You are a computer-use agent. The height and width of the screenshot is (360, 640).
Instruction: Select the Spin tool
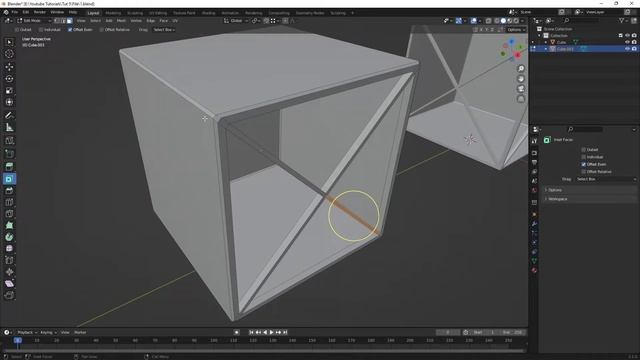pyautogui.click(x=9, y=237)
